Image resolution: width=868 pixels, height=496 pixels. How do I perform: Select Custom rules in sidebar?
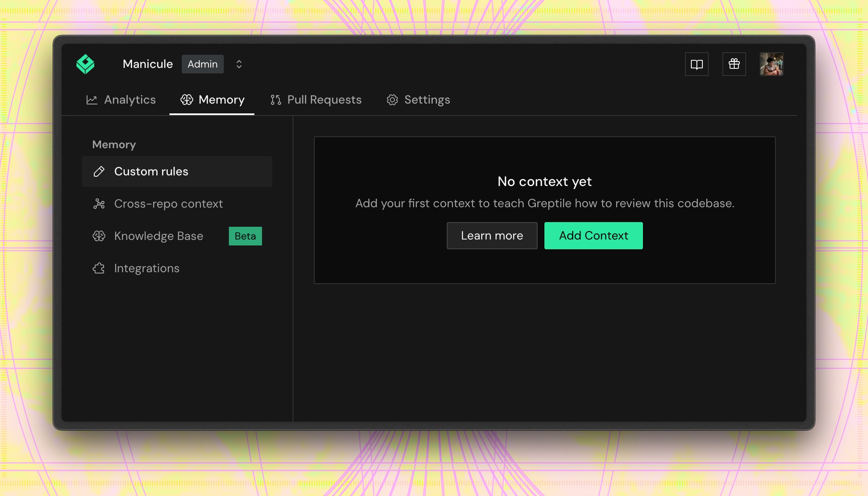[x=177, y=172]
